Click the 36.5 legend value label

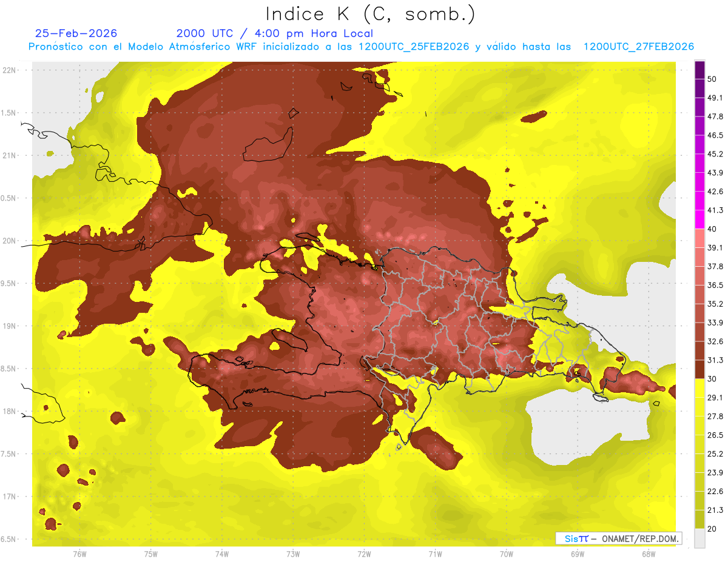[715, 285]
